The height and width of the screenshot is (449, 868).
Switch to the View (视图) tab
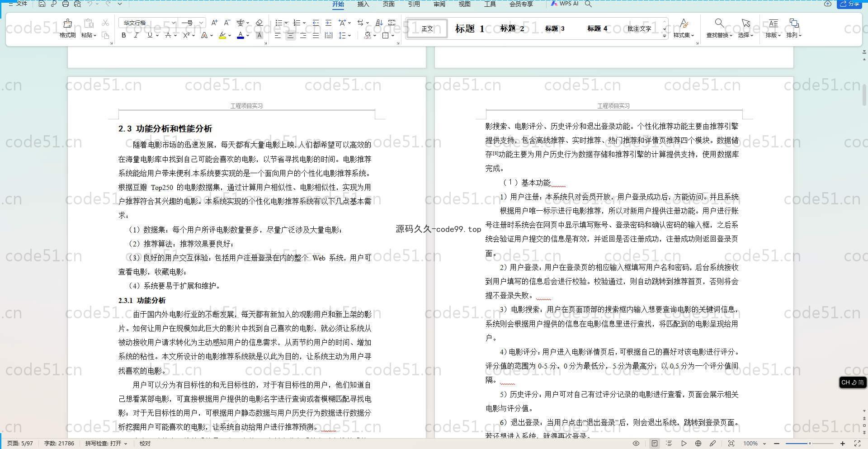coord(465,4)
